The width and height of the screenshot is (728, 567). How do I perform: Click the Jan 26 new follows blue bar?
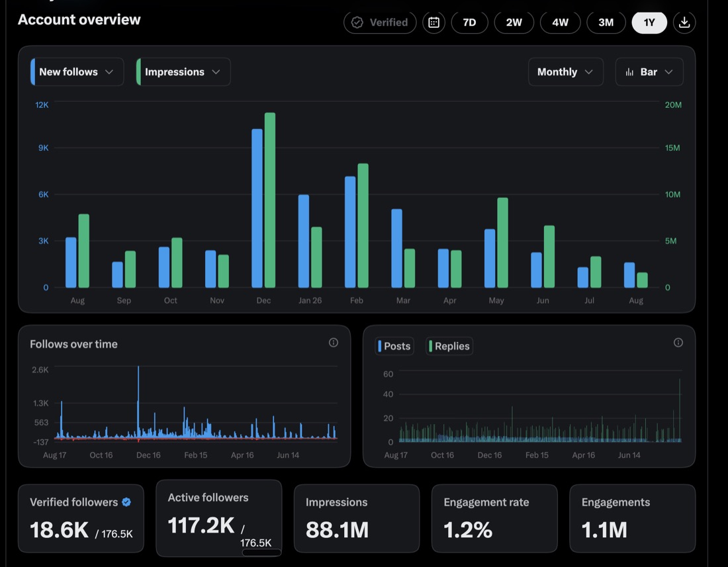(x=304, y=241)
